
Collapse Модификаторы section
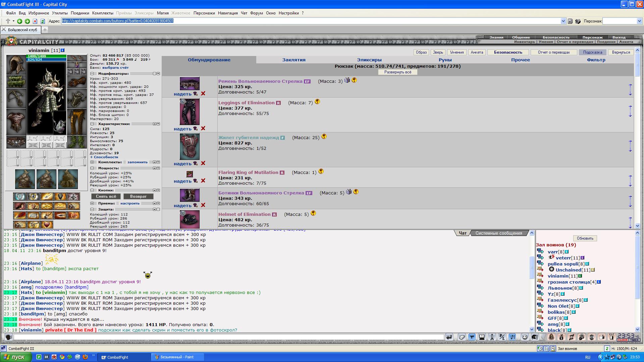92,74
